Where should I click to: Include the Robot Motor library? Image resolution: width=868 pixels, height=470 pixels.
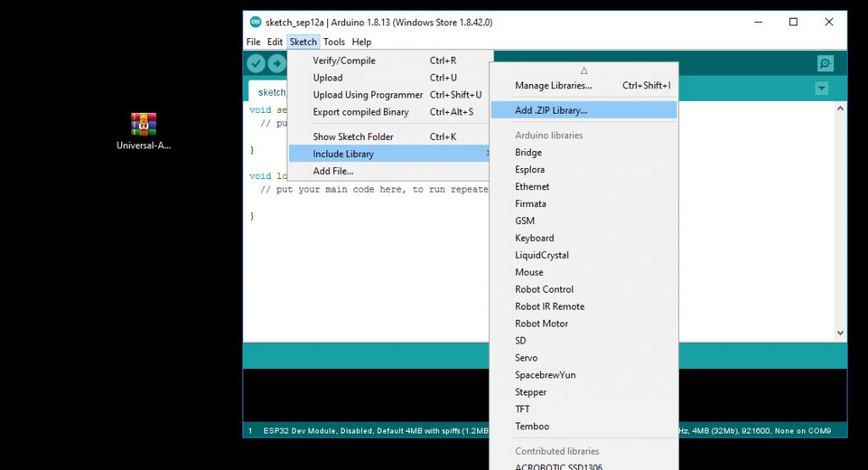tap(584, 324)
